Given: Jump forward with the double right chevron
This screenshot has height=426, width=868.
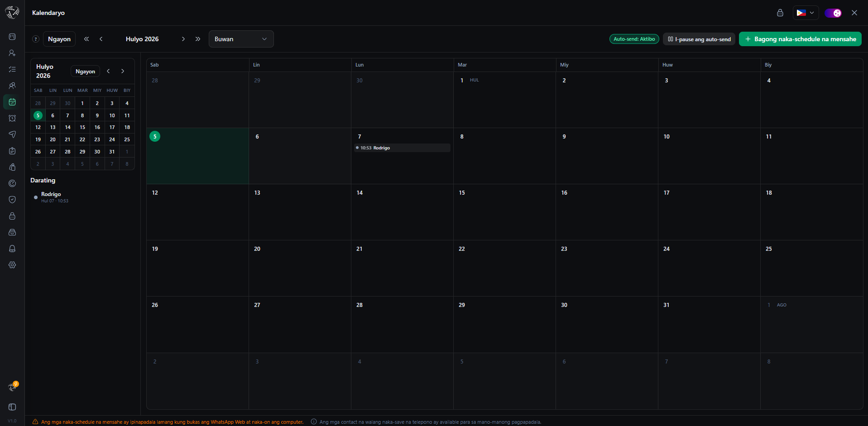Looking at the screenshot, I should (198, 39).
